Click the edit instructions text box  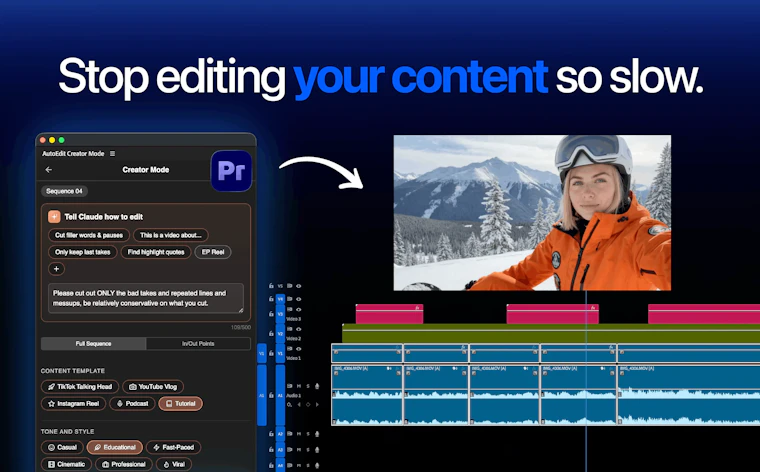tap(145, 298)
